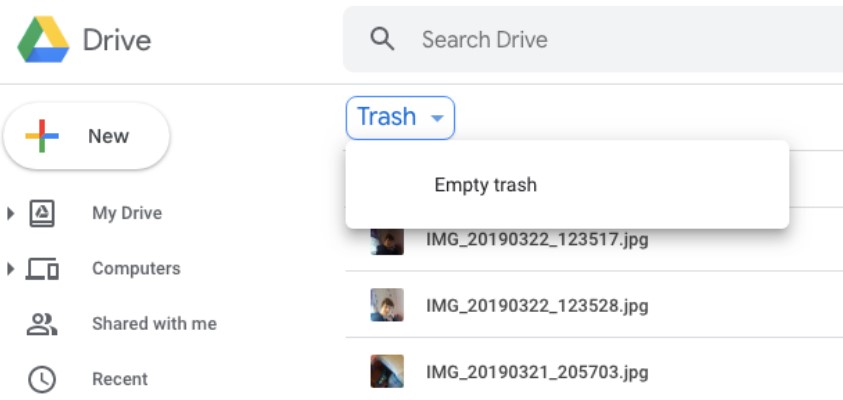Viewport: 843px width, 400px height.
Task: Click the Google Drive logo icon
Action: coord(43,39)
